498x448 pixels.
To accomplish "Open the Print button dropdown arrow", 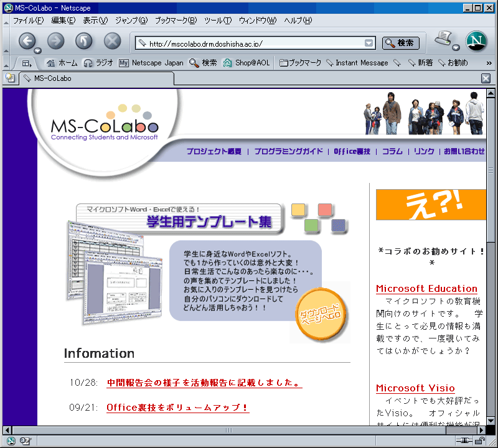I will 456,47.
